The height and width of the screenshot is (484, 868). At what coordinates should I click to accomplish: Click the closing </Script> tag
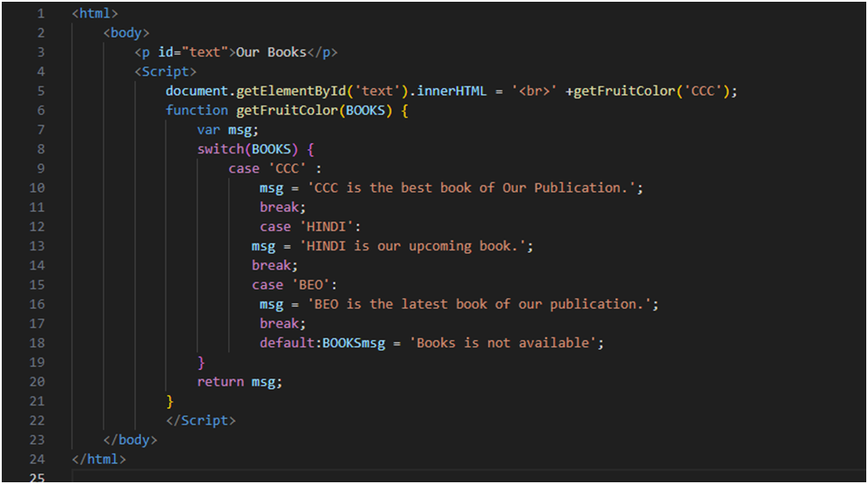(201, 420)
